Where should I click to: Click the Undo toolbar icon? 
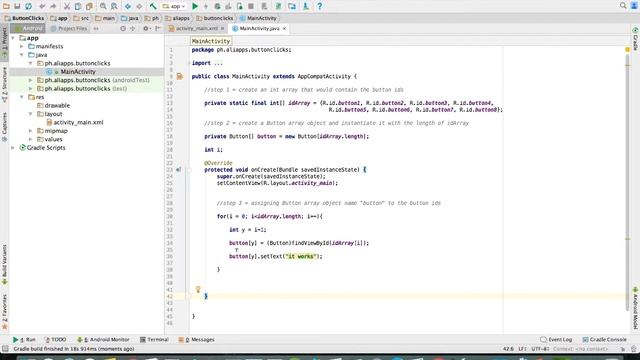point(42,6)
